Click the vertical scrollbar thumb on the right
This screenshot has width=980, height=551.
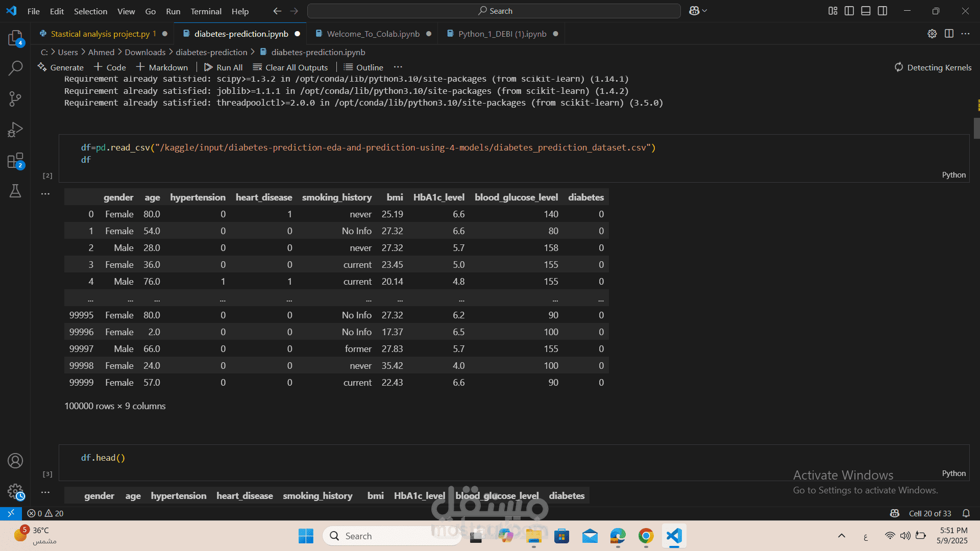tap(976, 128)
